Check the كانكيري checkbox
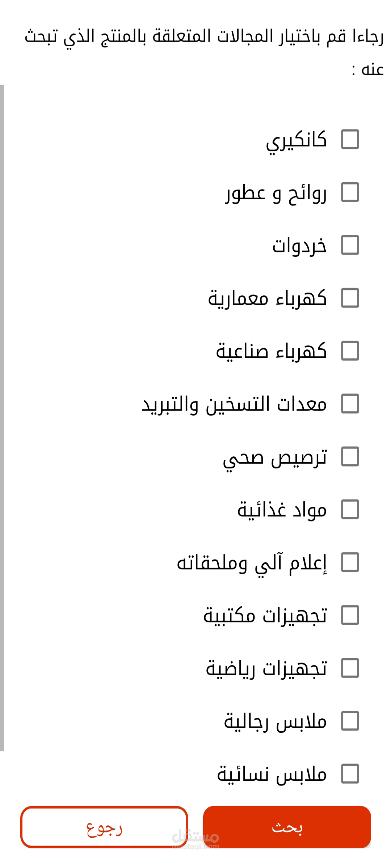This screenshot has width=391, height=868. tap(350, 139)
